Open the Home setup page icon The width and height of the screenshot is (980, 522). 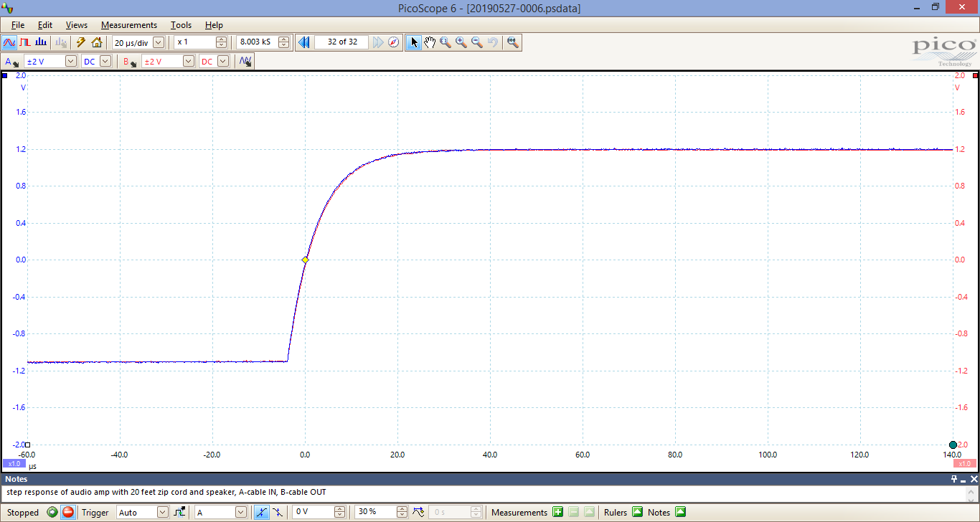(97, 42)
